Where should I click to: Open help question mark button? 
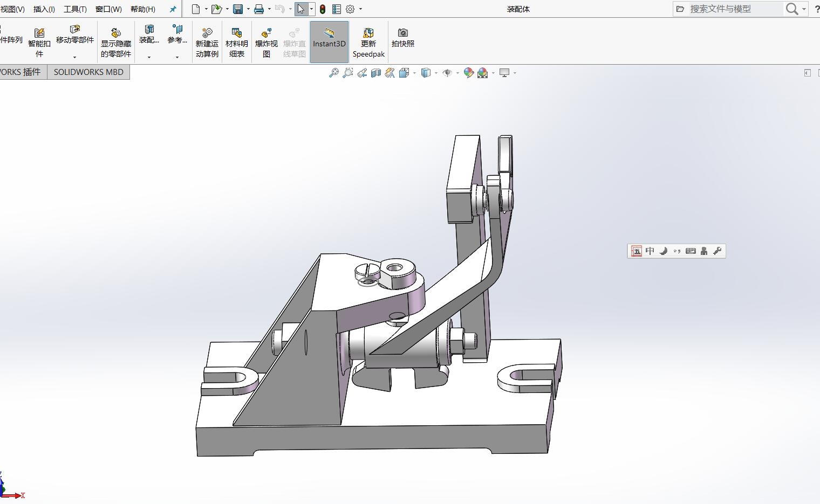tap(817, 9)
